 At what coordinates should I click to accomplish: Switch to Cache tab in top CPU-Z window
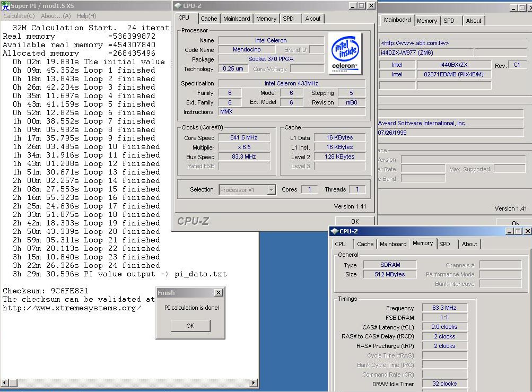coord(208,19)
